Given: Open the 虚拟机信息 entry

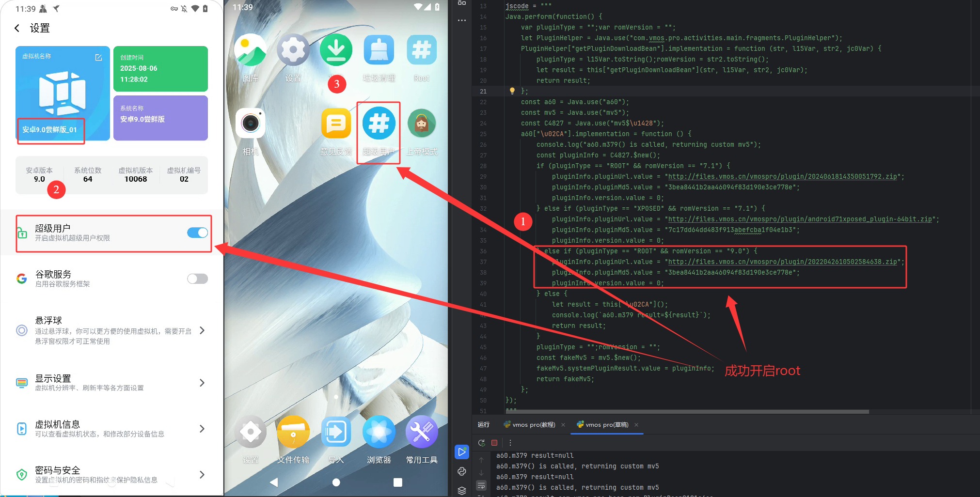Looking at the screenshot, I should point(111,429).
